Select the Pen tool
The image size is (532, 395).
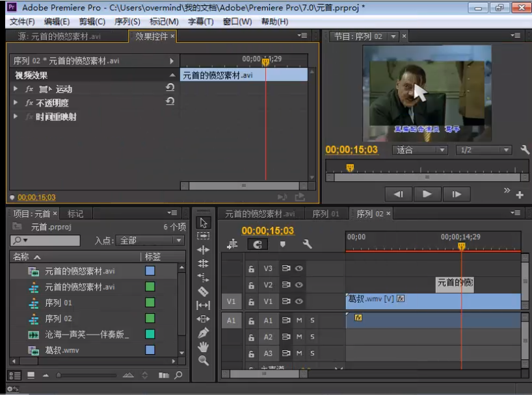tap(203, 333)
